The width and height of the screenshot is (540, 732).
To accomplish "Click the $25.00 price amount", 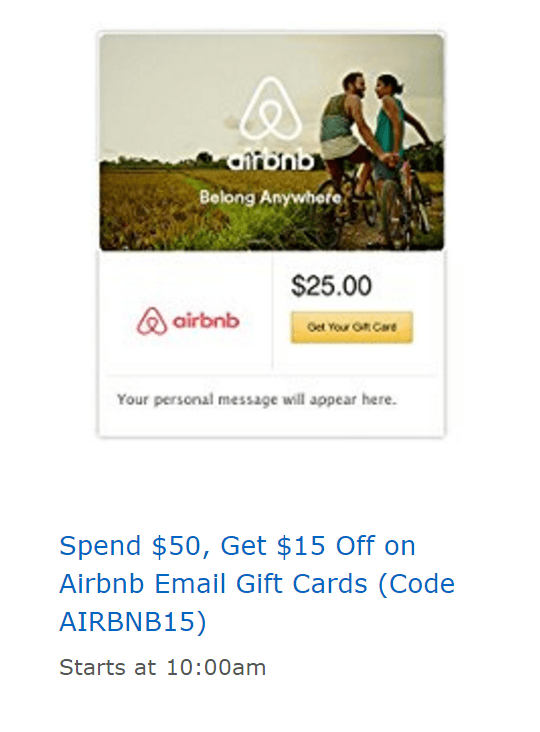I will (331, 286).
